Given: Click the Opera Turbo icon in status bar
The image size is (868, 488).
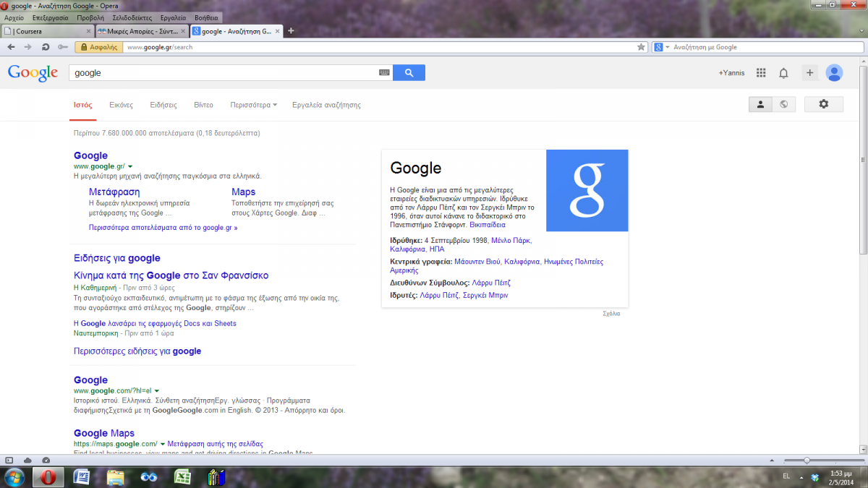Looking at the screenshot, I should click(x=46, y=461).
